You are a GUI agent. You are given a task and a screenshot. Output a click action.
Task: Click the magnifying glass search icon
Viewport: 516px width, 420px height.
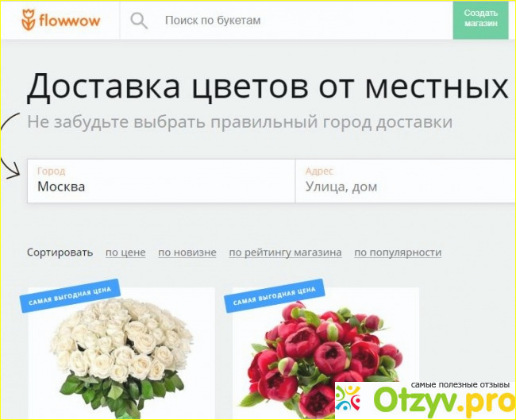click(x=139, y=21)
